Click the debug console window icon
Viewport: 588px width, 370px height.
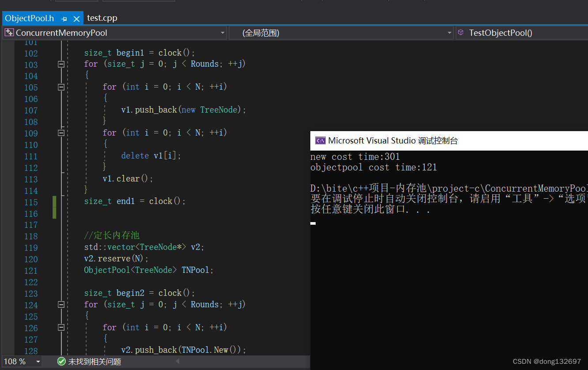click(x=320, y=141)
